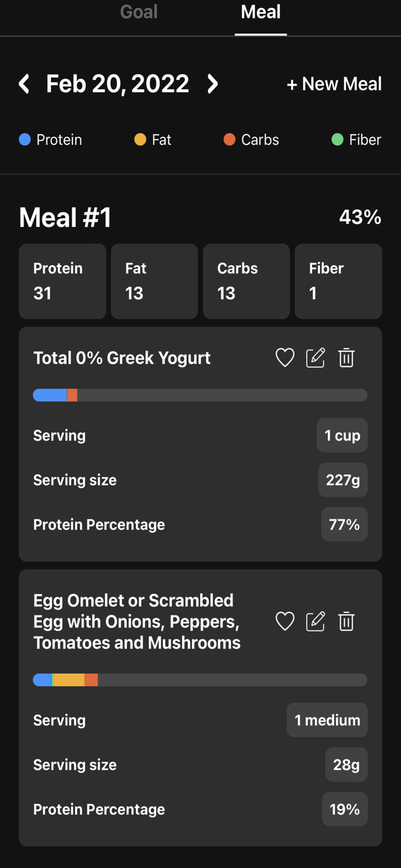
Task: Change the 28g serving size value
Action: (x=346, y=764)
